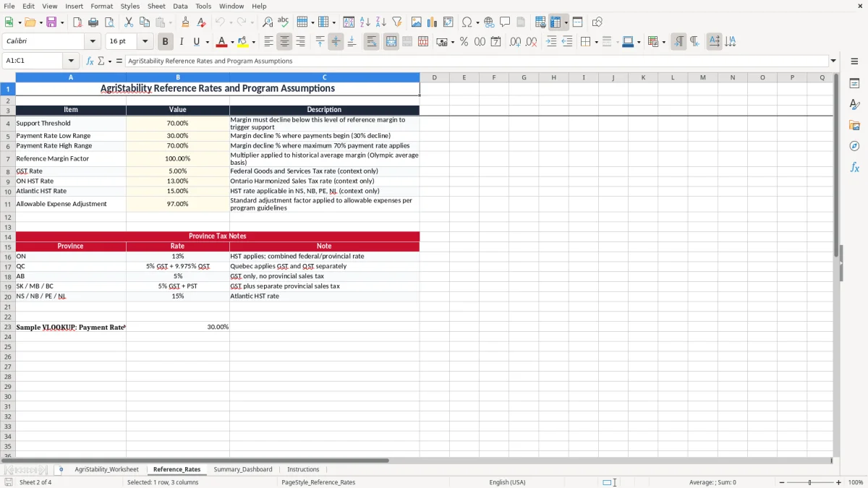Viewport: 868px width, 488px height.
Task: Open Find & Replace via its icon
Action: point(268,22)
